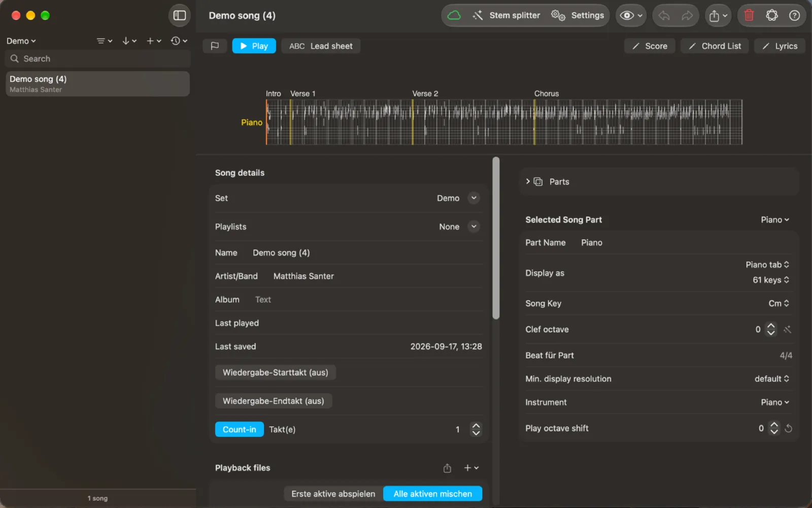Share playback files with the export icon
Image resolution: width=812 pixels, height=508 pixels.
coord(447,468)
